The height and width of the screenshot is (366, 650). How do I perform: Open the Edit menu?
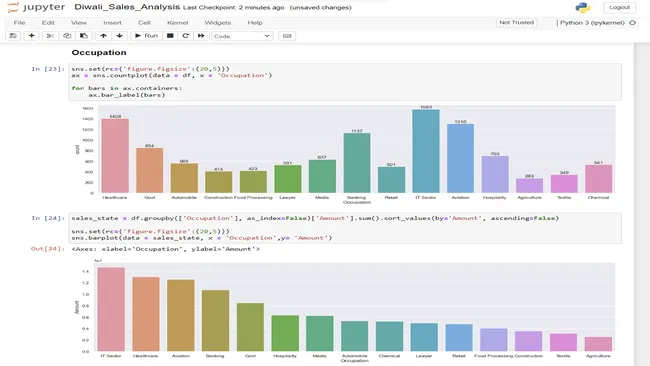click(x=48, y=23)
